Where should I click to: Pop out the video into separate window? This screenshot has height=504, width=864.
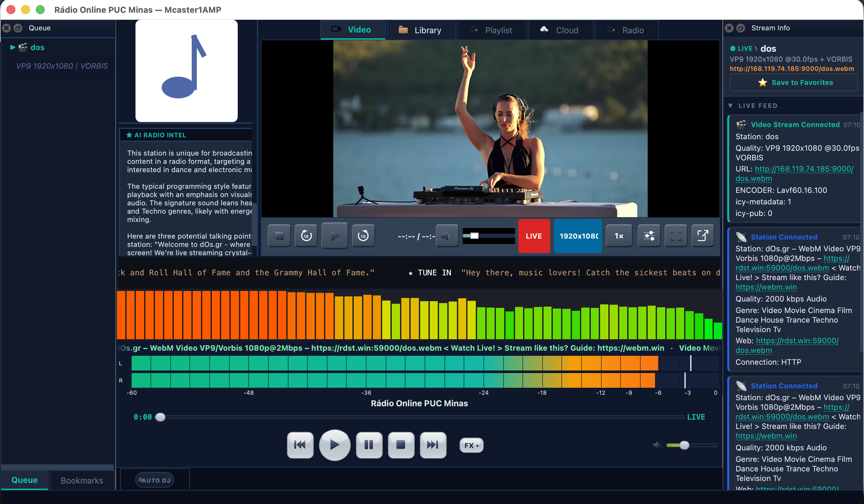tap(703, 236)
